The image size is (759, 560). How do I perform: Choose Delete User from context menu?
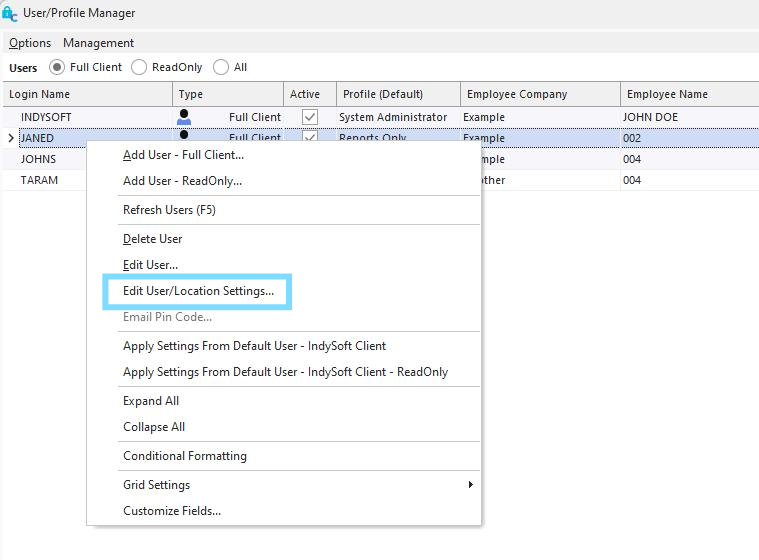[x=152, y=239]
